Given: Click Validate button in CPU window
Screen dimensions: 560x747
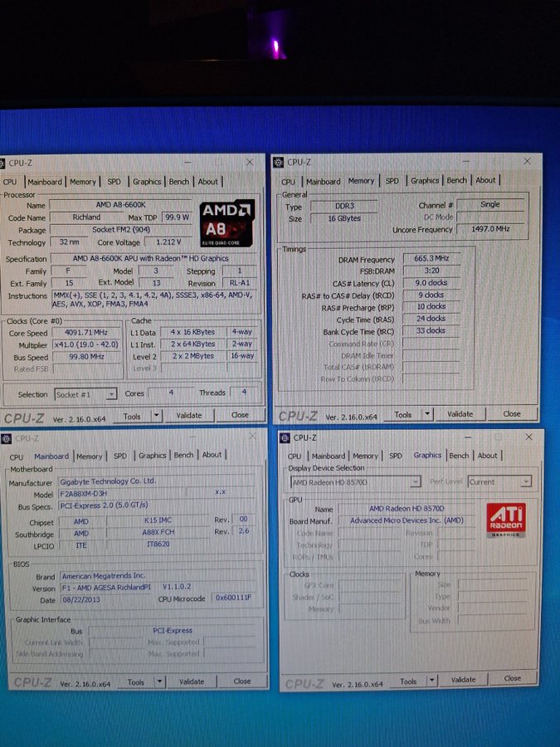Looking at the screenshot, I should [189, 416].
